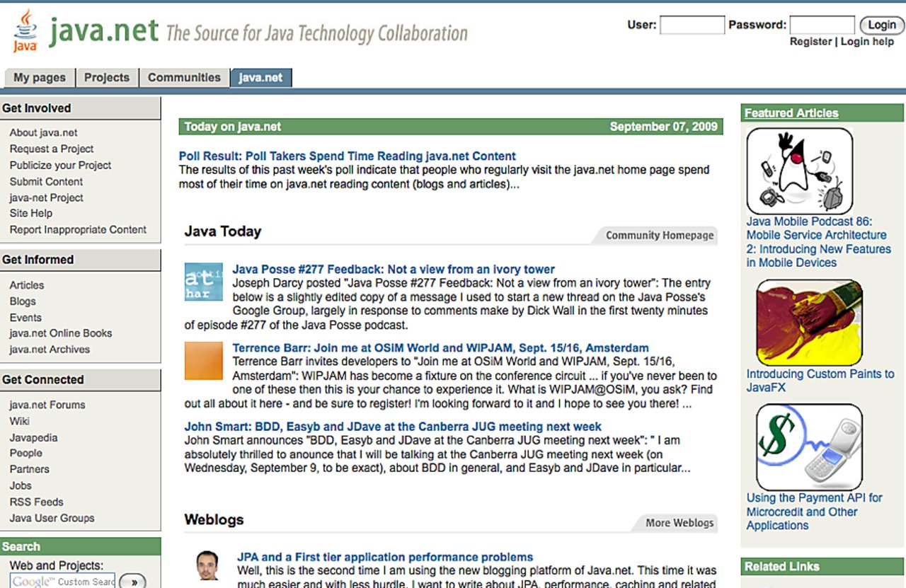Viewport: 906px width, 588px height.
Task: Open the Publicize your Project link
Action: [x=60, y=165]
